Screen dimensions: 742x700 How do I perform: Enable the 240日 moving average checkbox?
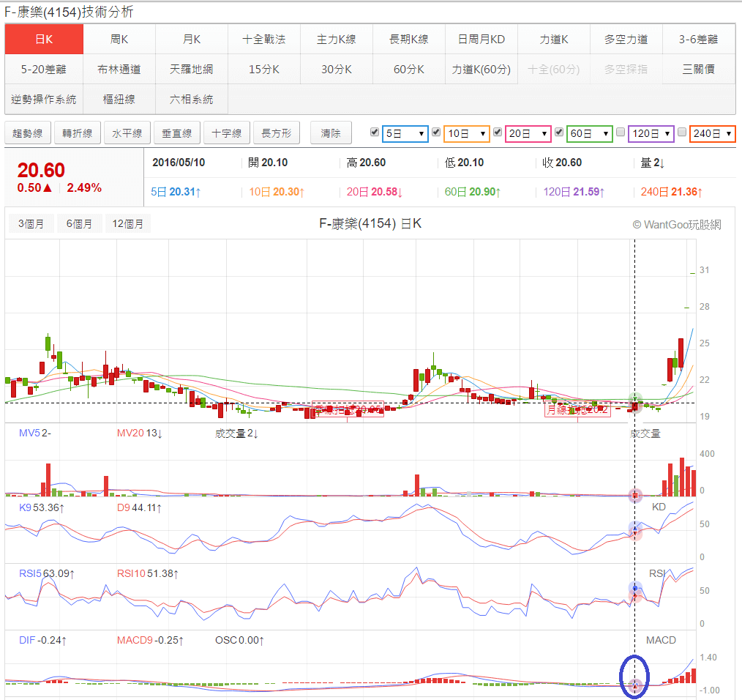click(x=682, y=133)
